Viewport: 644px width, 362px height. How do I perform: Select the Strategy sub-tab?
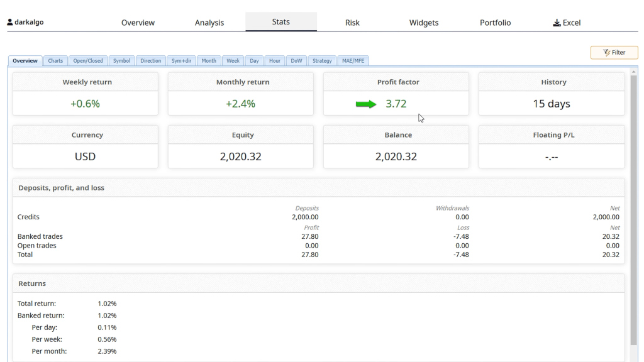pos(322,61)
